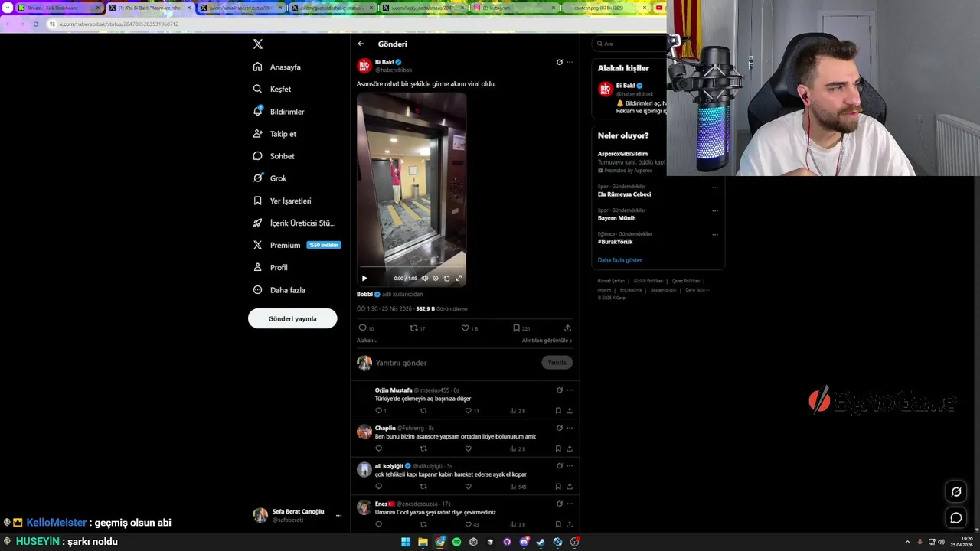Viewport: 980px width, 551px height.
Task: Click Daha fazla göster link
Action: coord(619,260)
